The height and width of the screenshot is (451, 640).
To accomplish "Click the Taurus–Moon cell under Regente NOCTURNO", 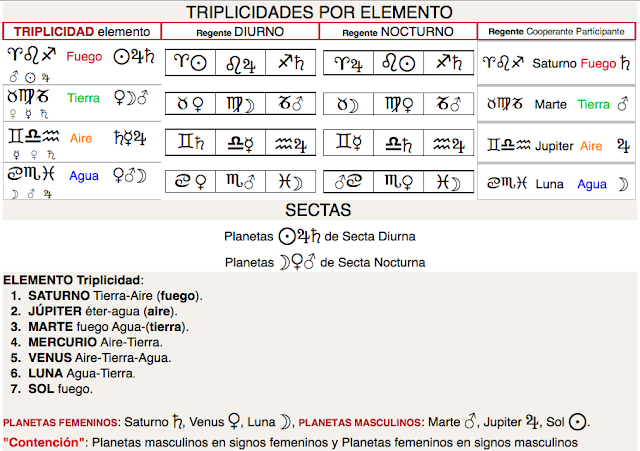I will 348,104.
